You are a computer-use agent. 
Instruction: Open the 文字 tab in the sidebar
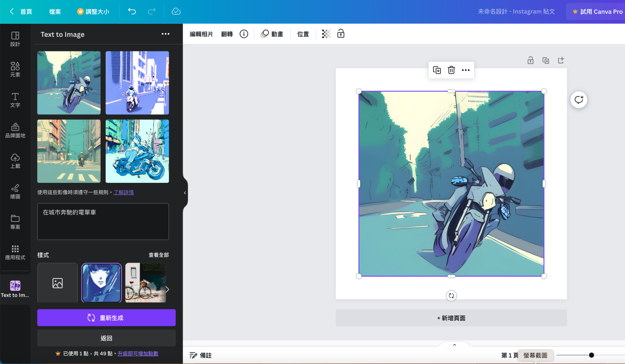click(15, 100)
